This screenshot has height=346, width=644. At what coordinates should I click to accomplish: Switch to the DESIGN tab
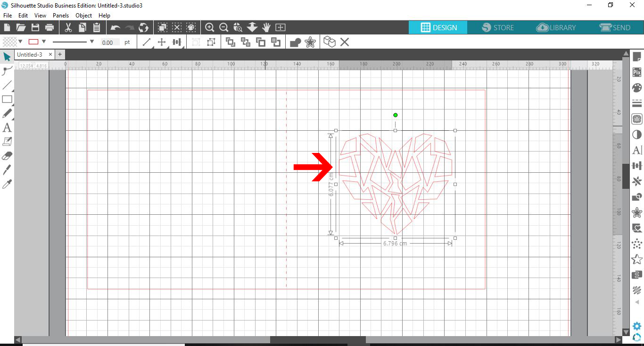point(438,27)
